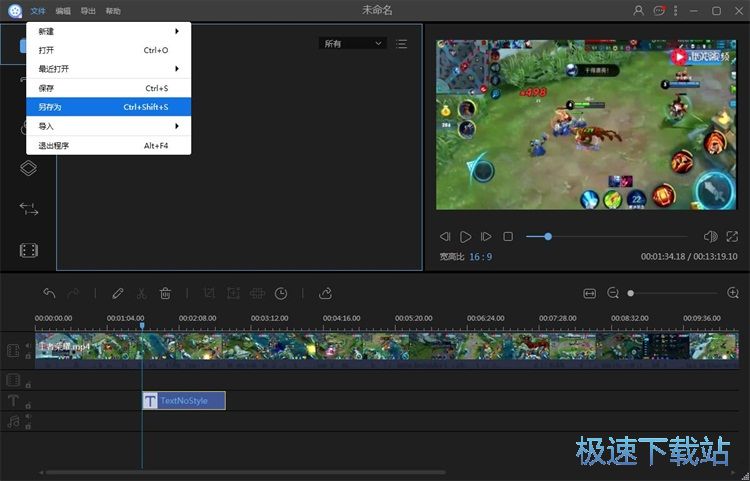Expand the 最近打开 submenu

pos(109,69)
